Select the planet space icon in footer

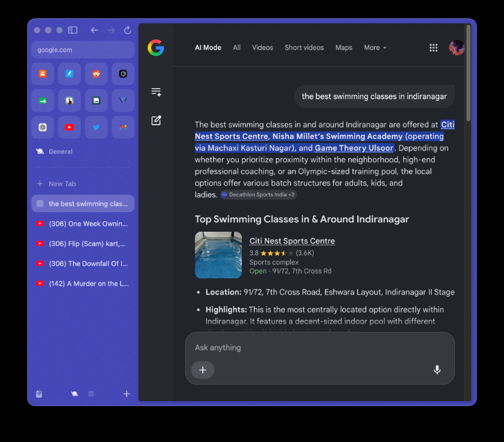coord(74,394)
